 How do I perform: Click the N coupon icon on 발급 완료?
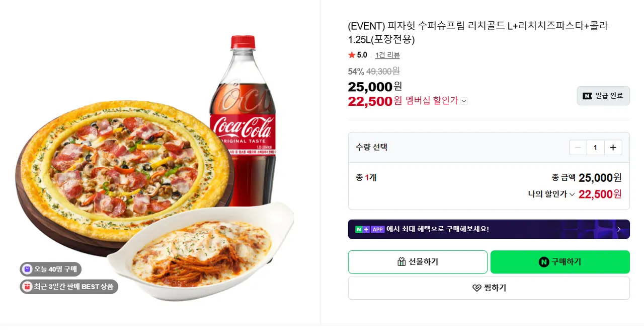coord(587,96)
